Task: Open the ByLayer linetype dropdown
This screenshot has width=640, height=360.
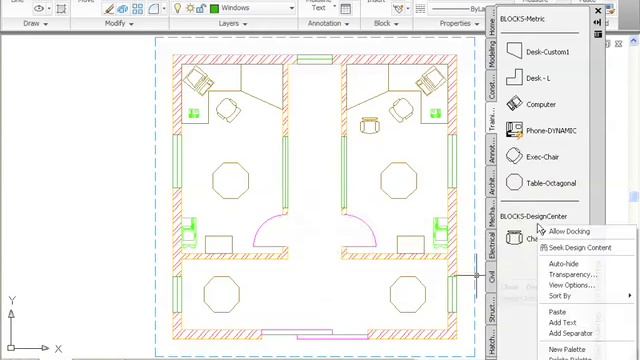Action: tap(457, 9)
